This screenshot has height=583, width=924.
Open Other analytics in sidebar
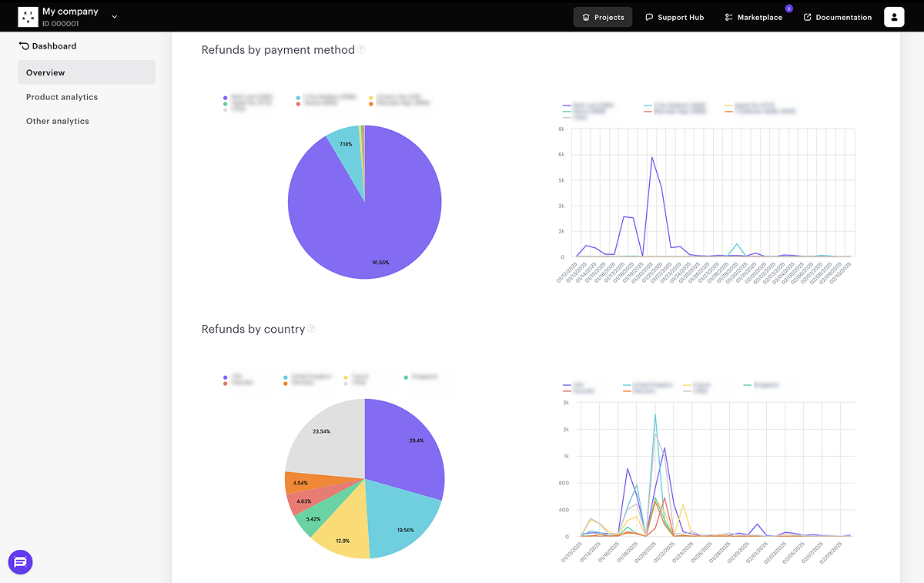[58, 121]
